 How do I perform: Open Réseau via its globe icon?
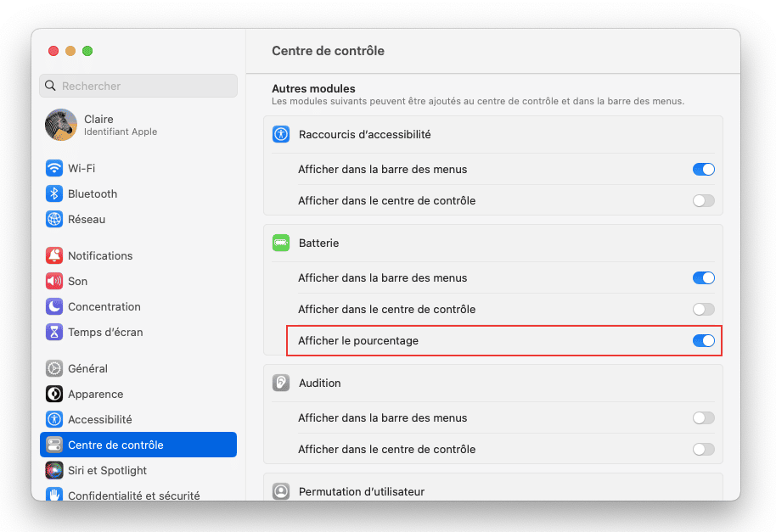point(54,219)
